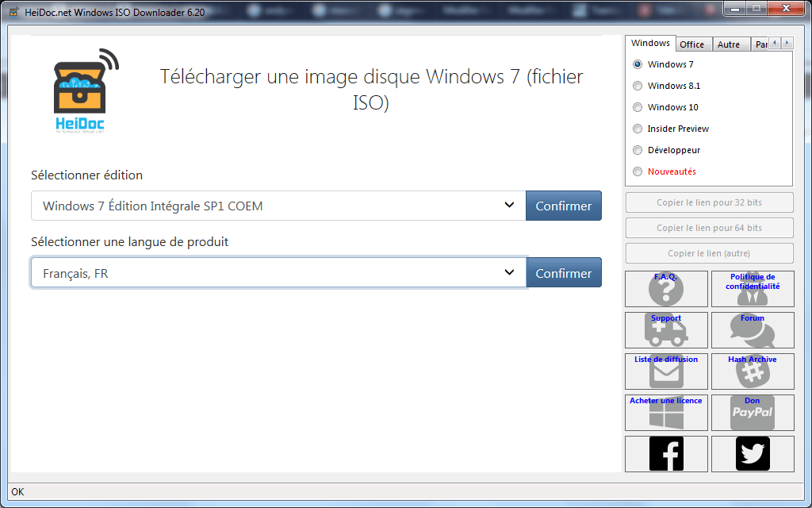Click Confirmer next to the language selection
This screenshot has height=508, width=812.
pyautogui.click(x=564, y=273)
